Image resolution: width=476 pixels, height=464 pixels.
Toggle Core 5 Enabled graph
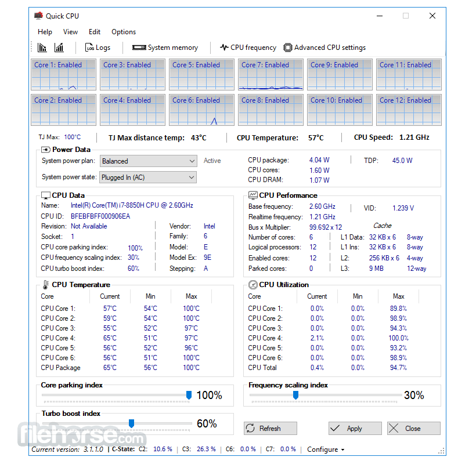(201, 75)
